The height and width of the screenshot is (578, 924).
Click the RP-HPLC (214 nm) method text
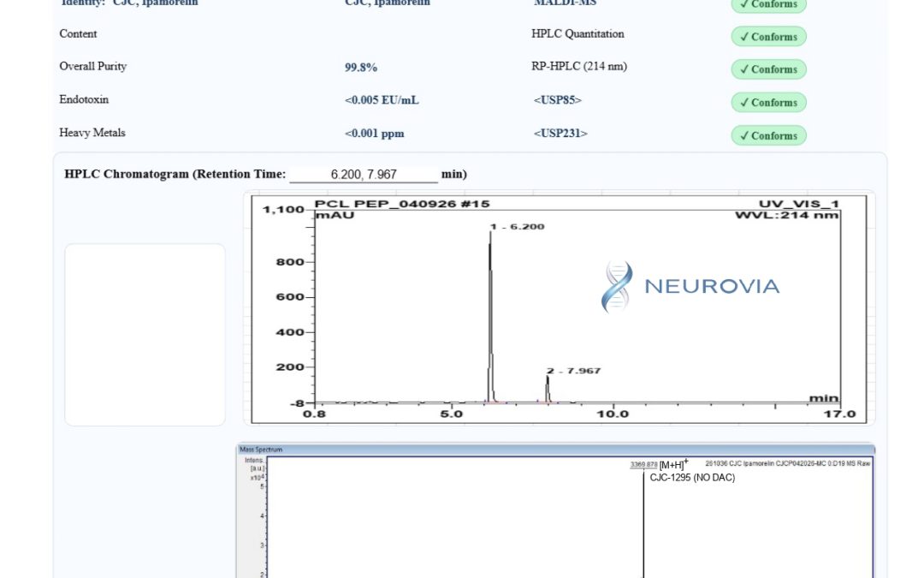[x=579, y=66]
